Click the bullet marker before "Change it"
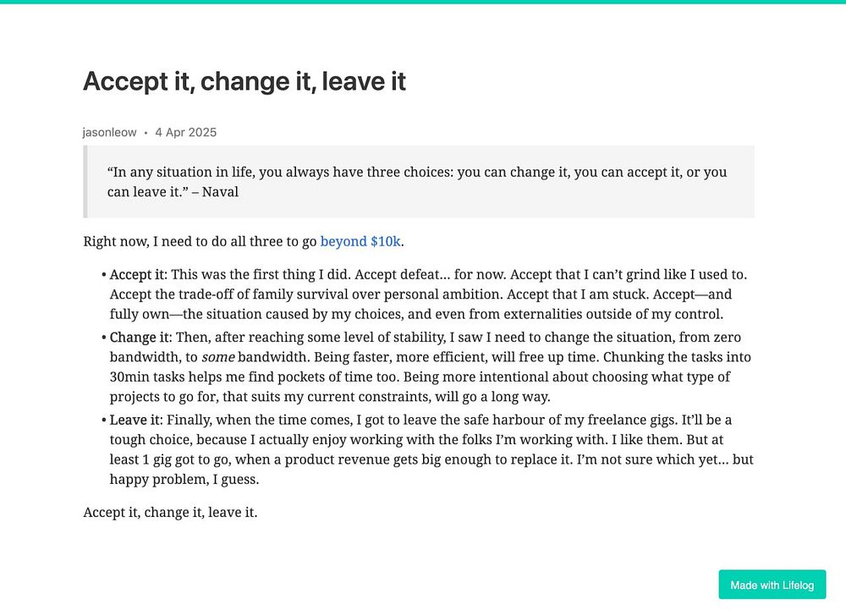This screenshot has height=616, width=846. point(103,338)
